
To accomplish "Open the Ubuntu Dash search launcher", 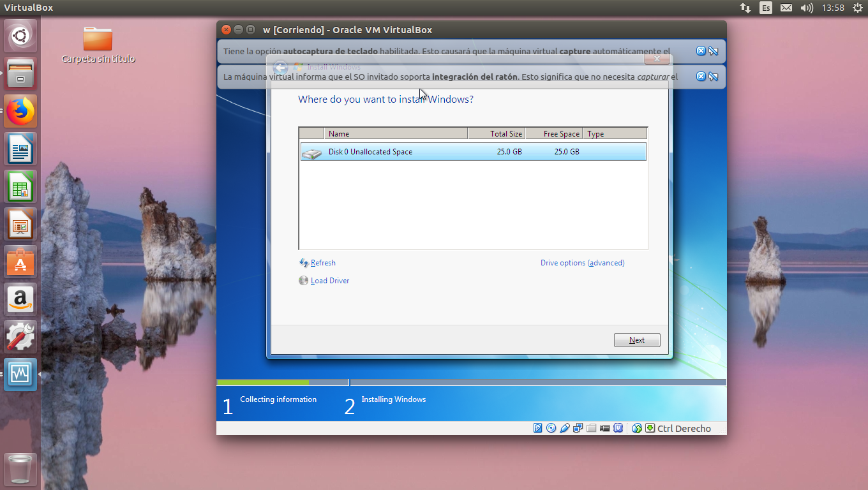I will (x=20, y=36).
